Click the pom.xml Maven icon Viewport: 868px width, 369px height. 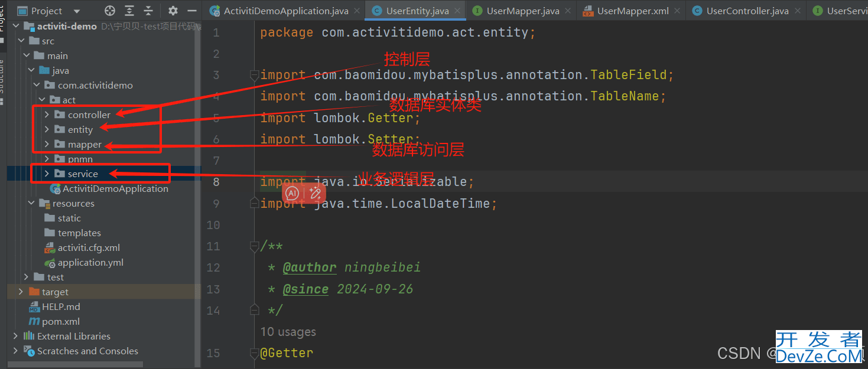(34, 321)
